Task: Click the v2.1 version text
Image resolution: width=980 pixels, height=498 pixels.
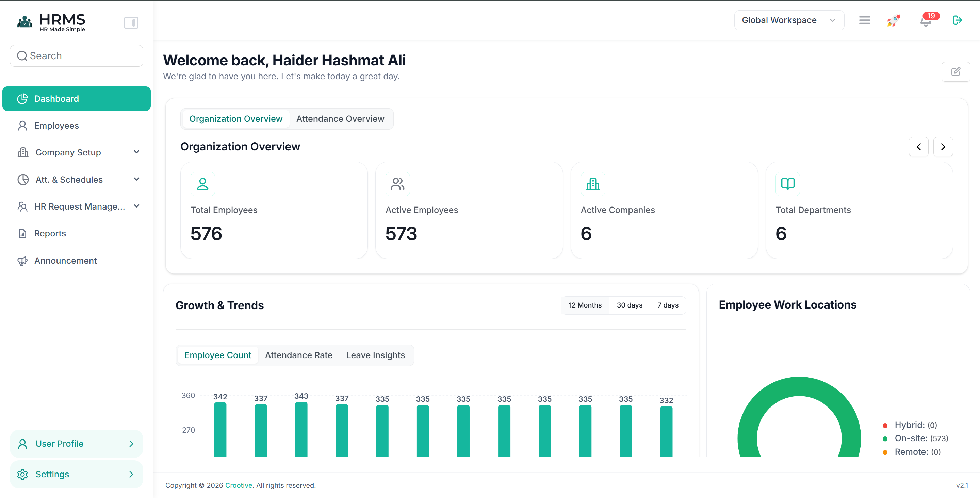Action: pyautogui.click(x=962, y=486)
